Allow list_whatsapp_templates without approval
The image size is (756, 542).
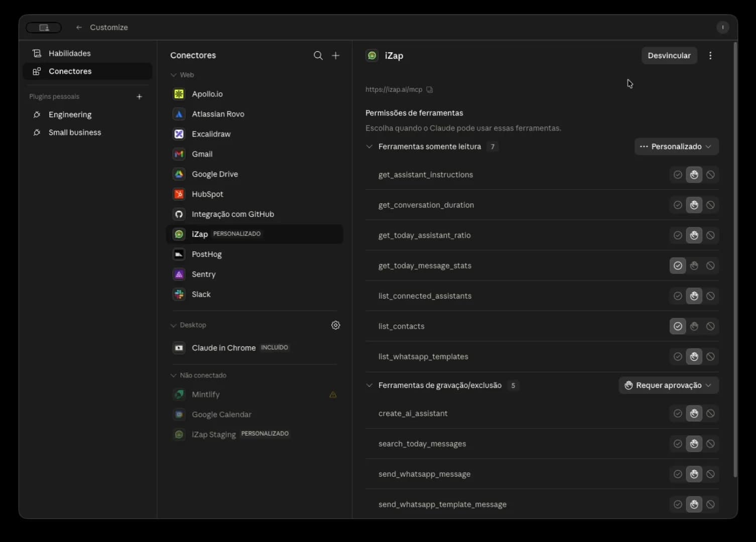678,357
